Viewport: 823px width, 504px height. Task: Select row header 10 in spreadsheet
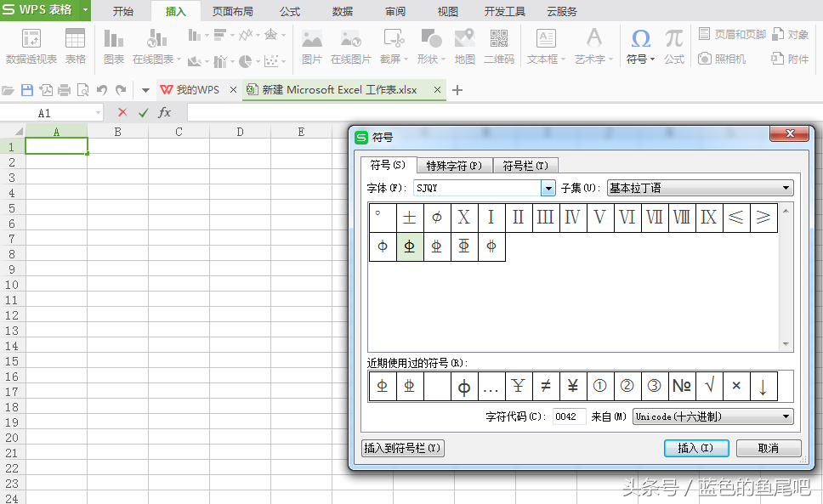(12, 285)
